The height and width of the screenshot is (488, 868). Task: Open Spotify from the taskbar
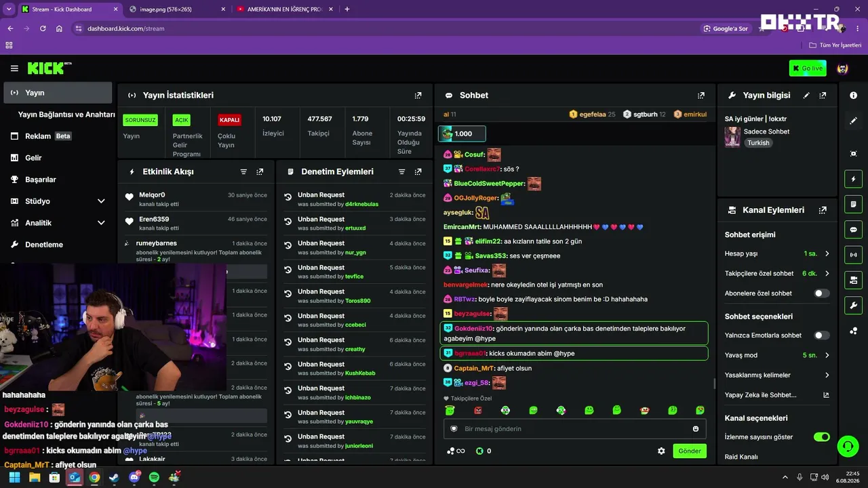click(154, 477)
